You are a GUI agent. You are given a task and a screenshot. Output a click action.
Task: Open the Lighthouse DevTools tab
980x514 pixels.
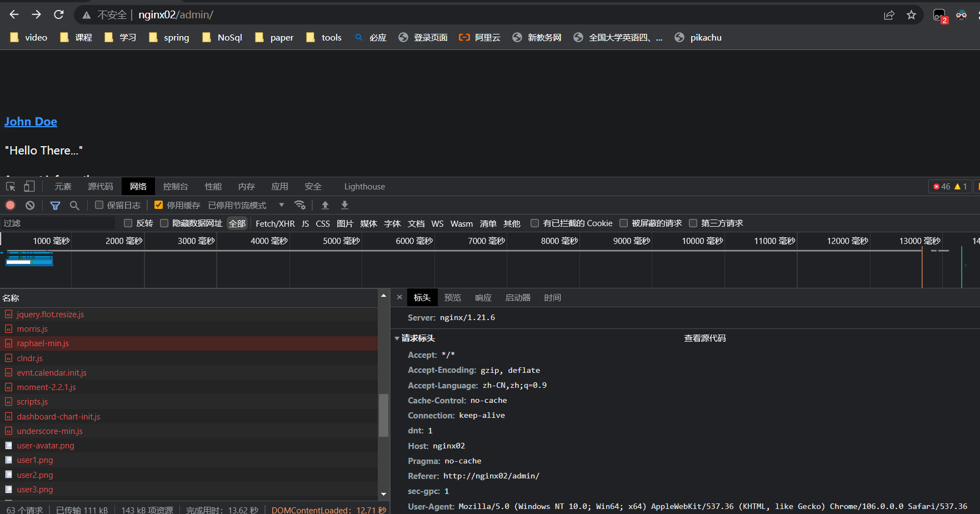click(x=364, y=187)
